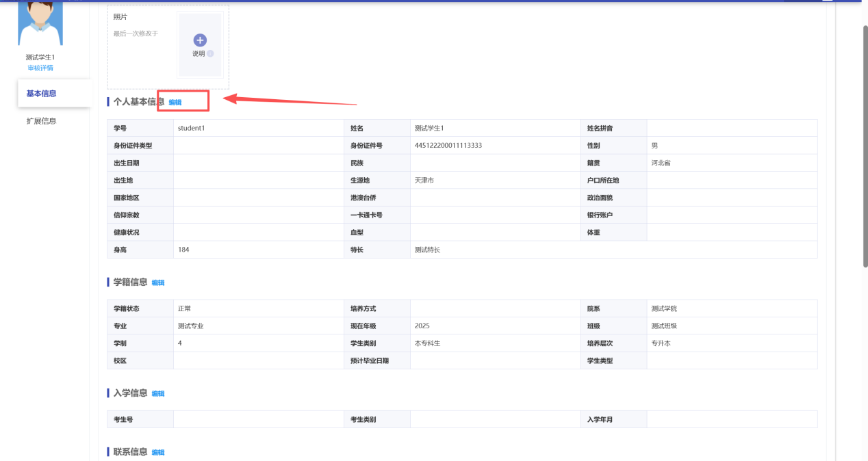Click the 培养层次 value 专升本

(x=661, y=343)
